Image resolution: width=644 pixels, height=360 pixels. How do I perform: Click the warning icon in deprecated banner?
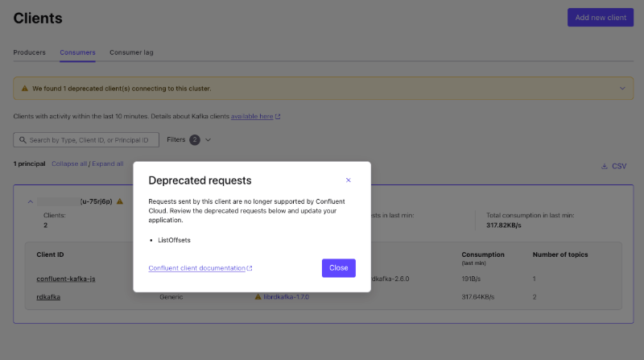[25, 88]
